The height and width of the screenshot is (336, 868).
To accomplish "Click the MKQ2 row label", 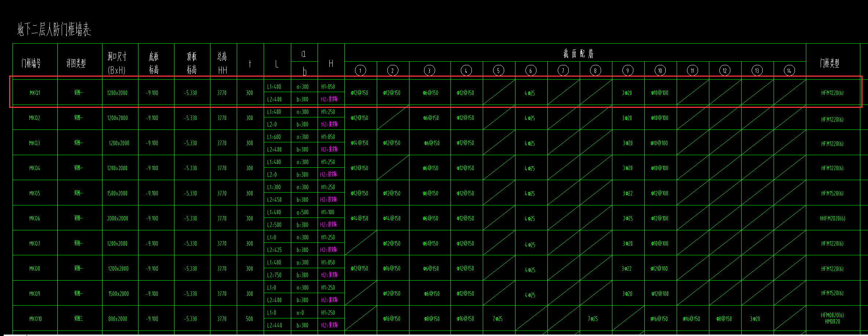I will point(35,118).
